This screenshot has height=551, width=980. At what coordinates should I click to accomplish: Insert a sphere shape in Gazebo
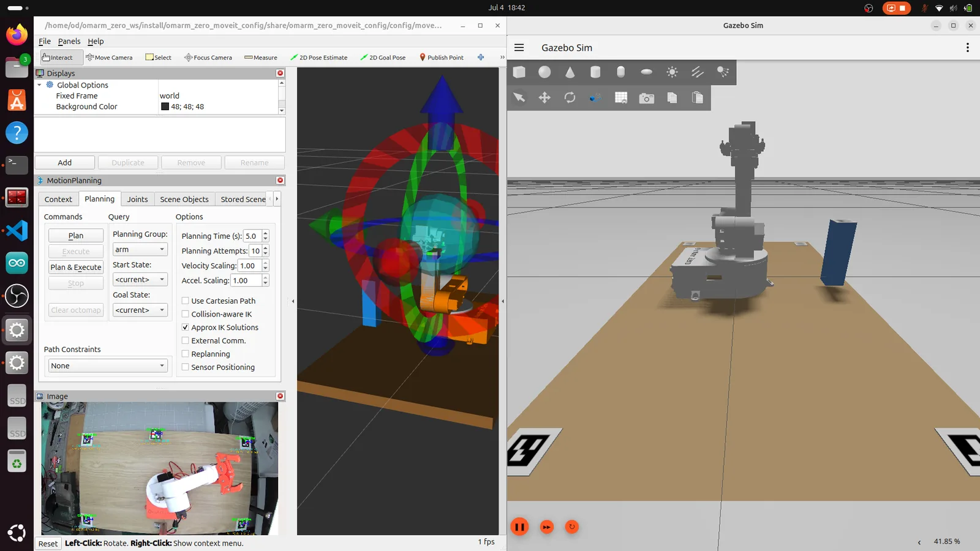click(x=545, y=72)
